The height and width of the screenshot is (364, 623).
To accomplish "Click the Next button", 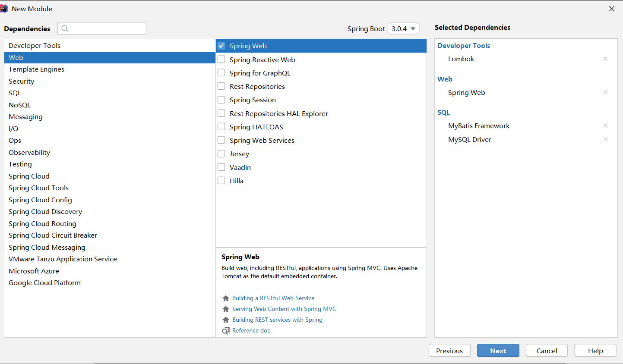I will pyautogui.click(x=498, y=351).
